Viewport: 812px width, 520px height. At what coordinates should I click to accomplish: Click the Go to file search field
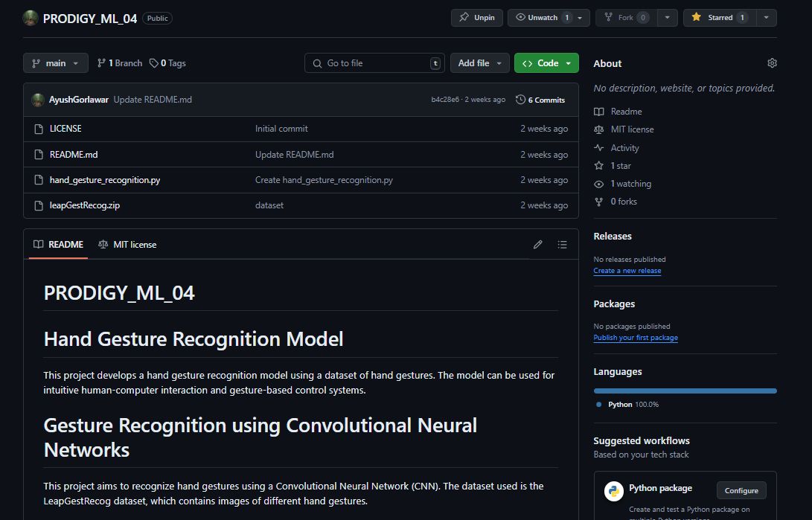(374, 63)
